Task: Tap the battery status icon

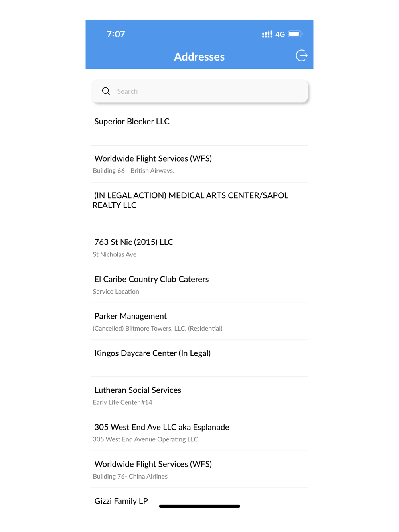Action: tap(295, 34)
